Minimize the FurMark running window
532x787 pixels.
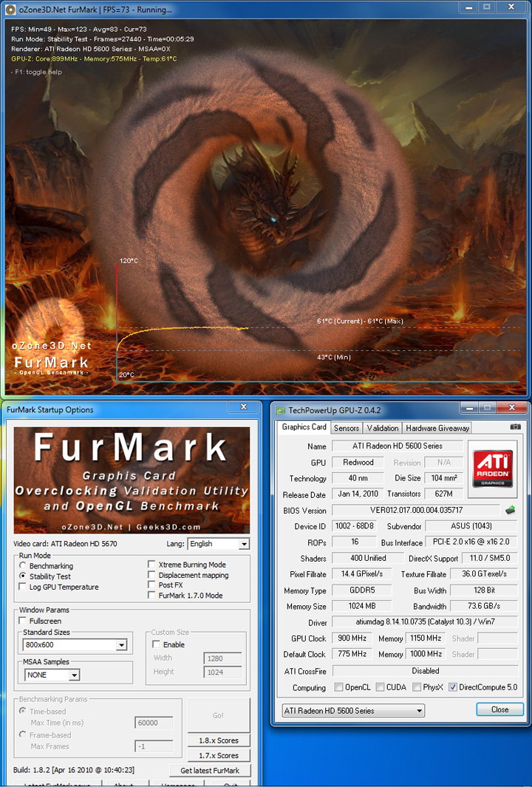(468, 7)
